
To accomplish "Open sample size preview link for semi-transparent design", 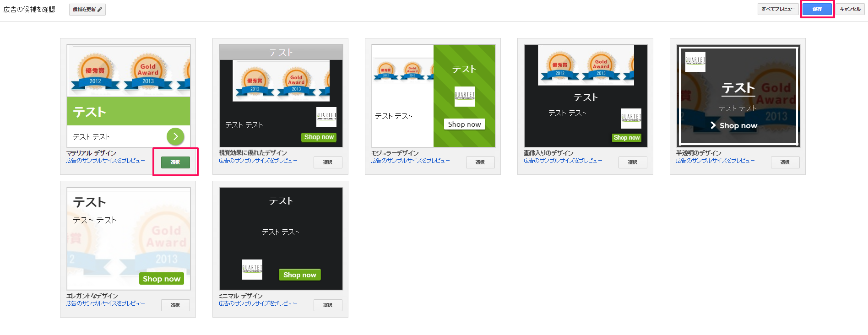I will (715, 161).
